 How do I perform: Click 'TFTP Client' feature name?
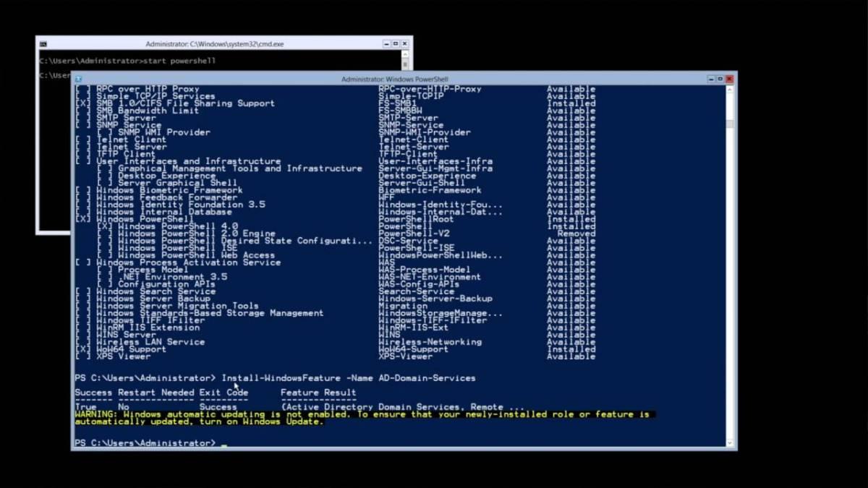[126, 154]
